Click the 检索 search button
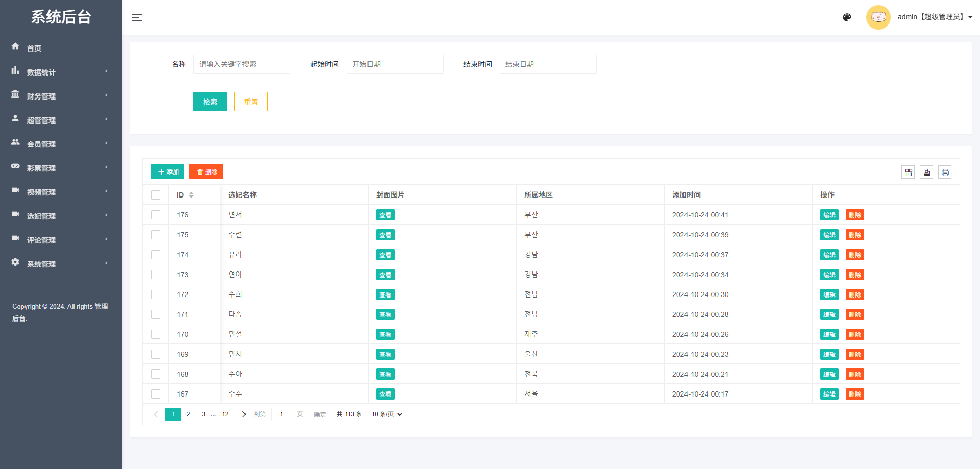The image size is (980, 469). (x=210, y=102)
